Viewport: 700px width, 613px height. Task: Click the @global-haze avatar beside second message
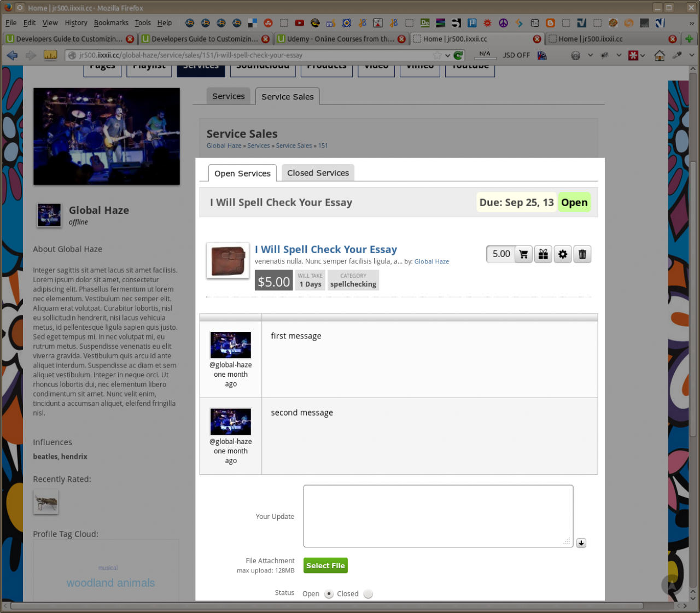(231, 422)
